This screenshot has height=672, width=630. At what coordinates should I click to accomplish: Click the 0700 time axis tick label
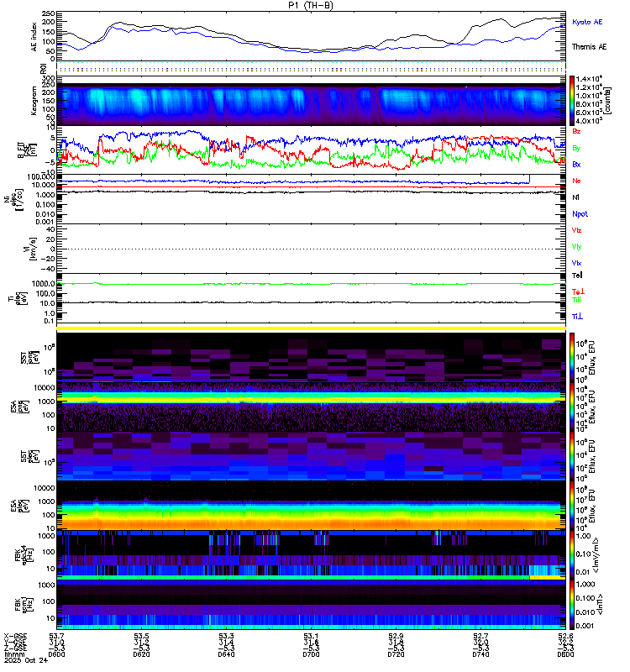point(311,654)
